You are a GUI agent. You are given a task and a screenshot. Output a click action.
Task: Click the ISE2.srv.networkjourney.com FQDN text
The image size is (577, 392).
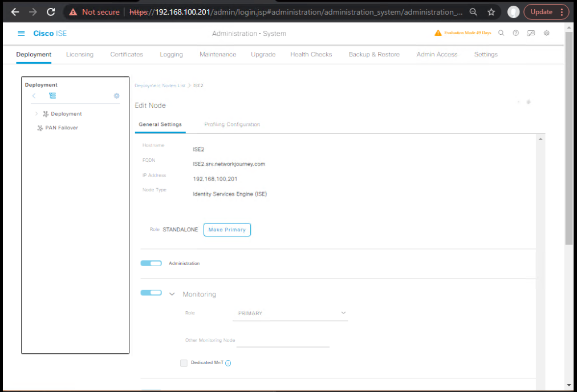pyautogui.click(x=229, y=164)
